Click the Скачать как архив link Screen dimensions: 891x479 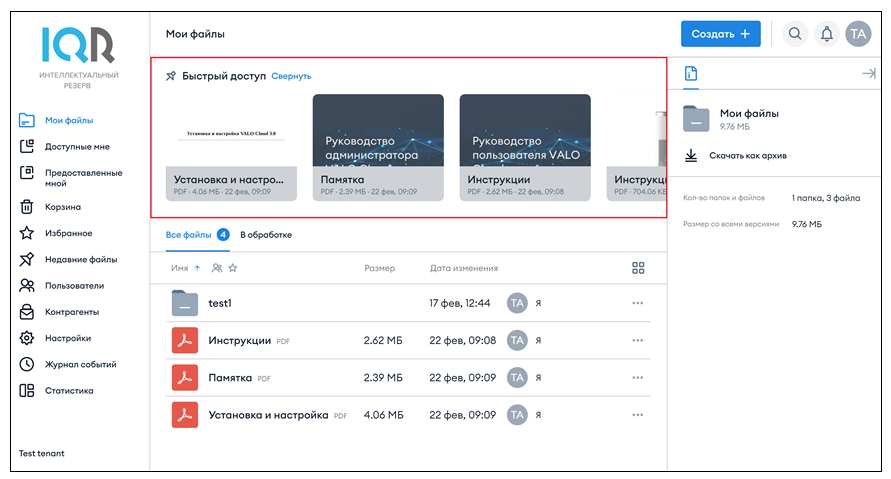tap(748, 155)
